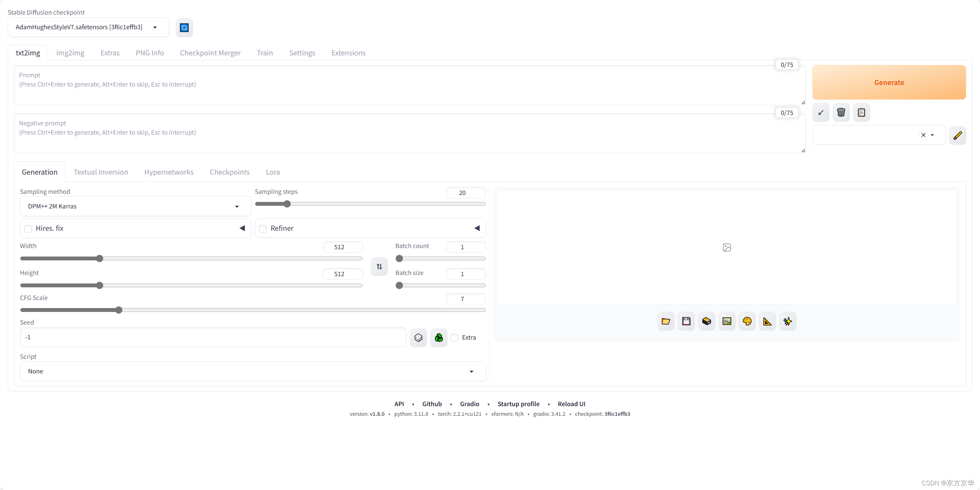The width and height of the screenshot is (980, 490).
Task: Click the dice random seed icon
Action: pos(418,337)
